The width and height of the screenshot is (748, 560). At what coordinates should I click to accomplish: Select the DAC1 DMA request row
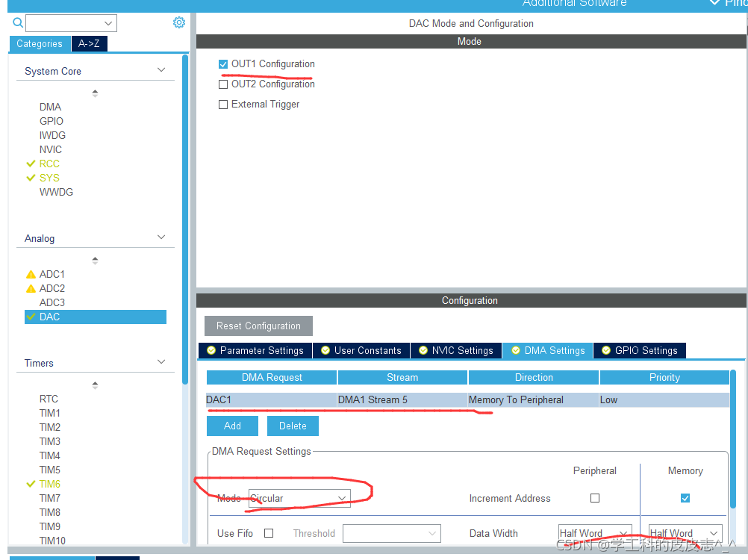point(467,399)
